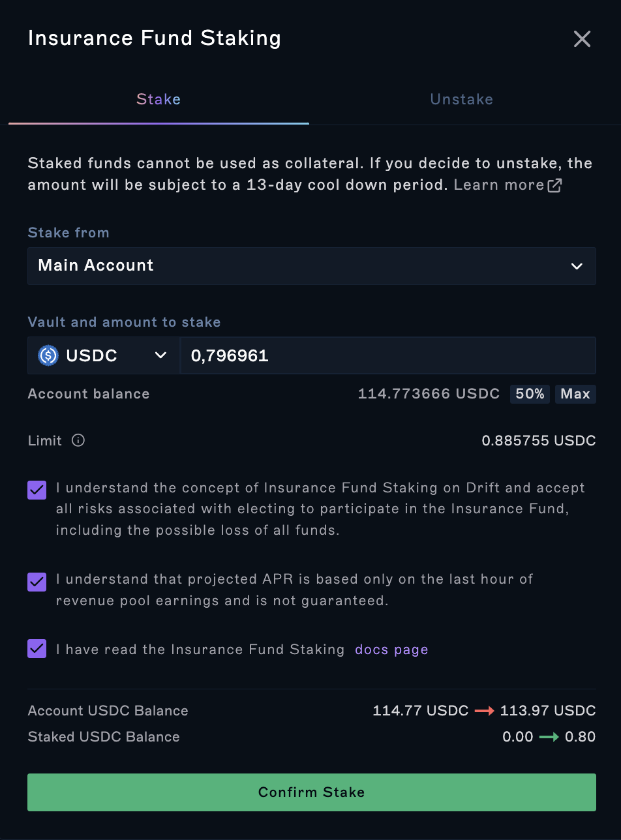Viewport: 621px width, 840px height.
Task: Select the Stake tab
Action: click(159, 99)
